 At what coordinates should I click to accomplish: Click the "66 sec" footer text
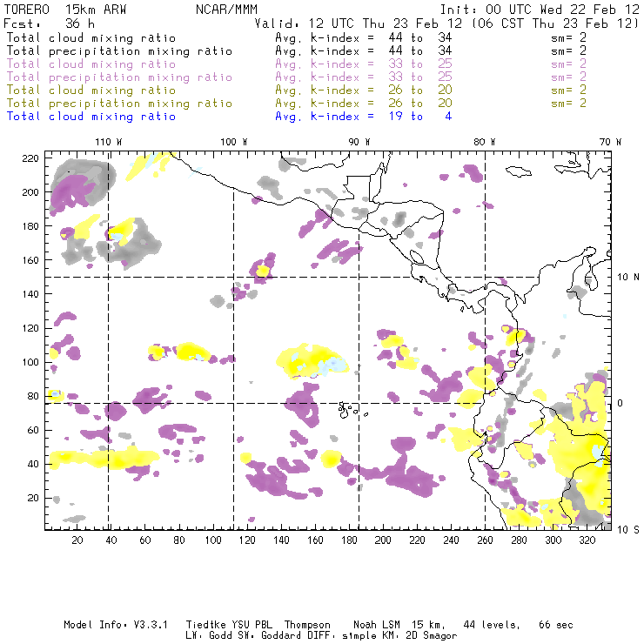click(x=556, y=625)
